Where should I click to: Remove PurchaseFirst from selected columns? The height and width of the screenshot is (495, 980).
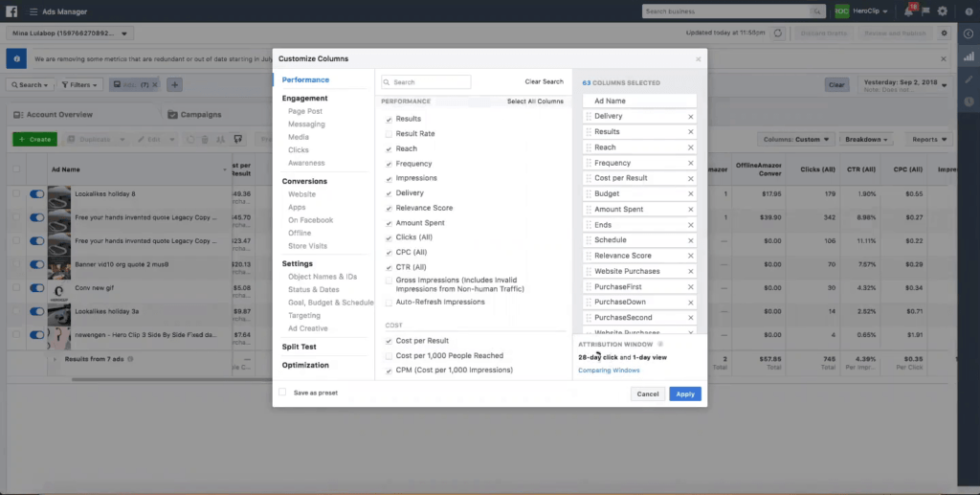[x=691, y=287]
